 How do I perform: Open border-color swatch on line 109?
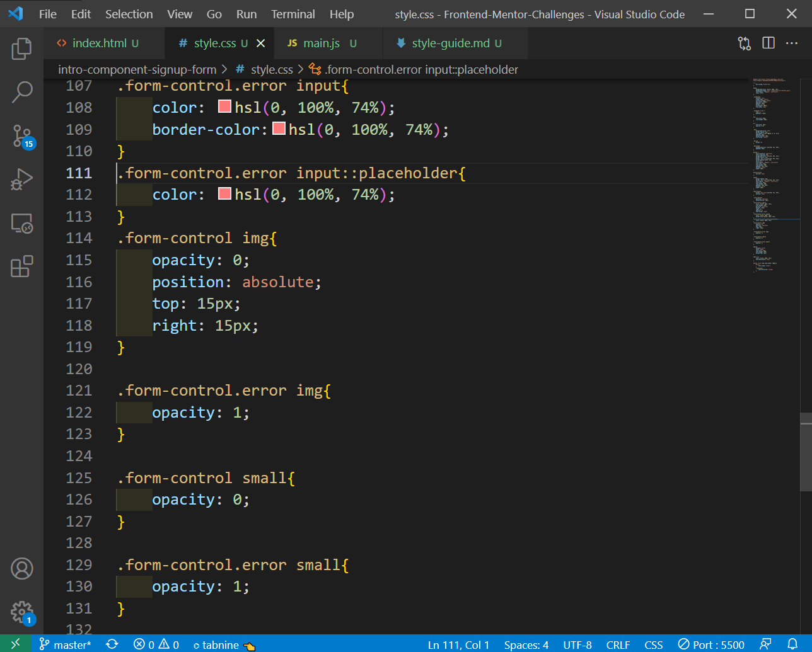coord(279,129)
